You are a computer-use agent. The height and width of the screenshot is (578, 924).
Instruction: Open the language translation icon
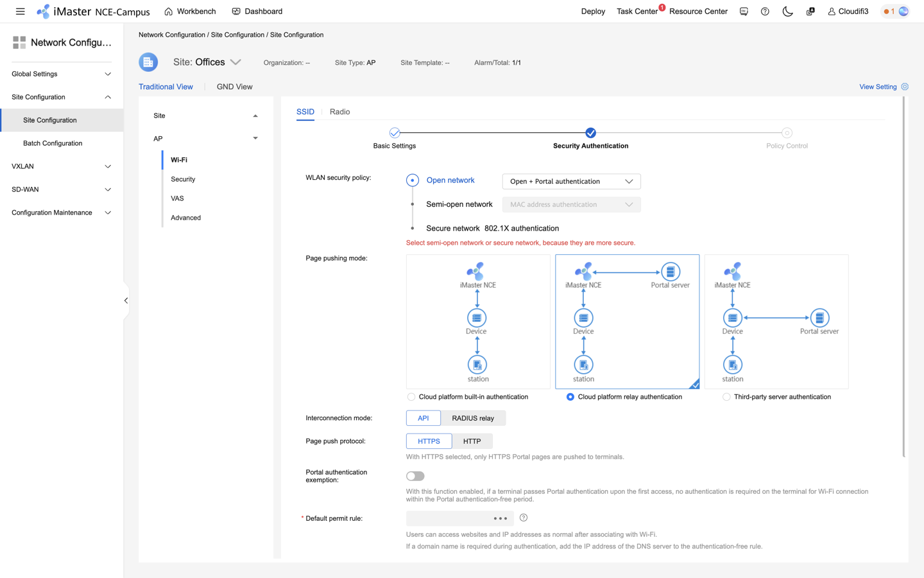pyautogui.click(x=809, y=11)
